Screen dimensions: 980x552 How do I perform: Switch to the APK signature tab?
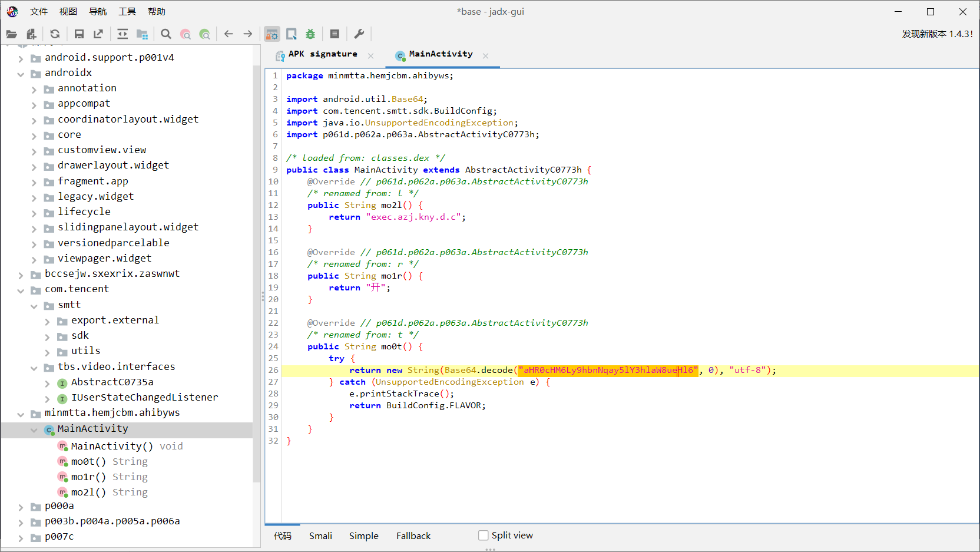tap(322, 54)
